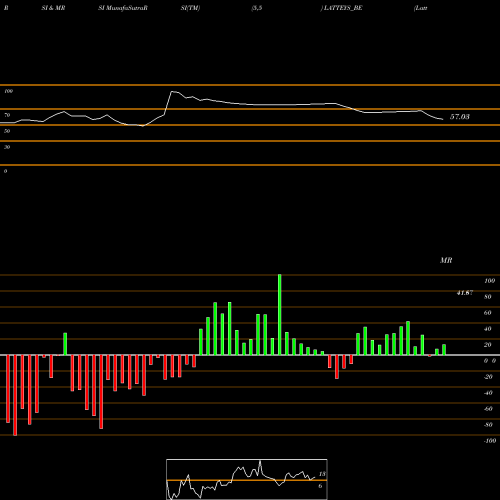This screenshot has height=500, width=500.
Task: Click the 'LATTEYS_BE' ticker symbol
Action: pyautogui.click(x=343, y=8)
